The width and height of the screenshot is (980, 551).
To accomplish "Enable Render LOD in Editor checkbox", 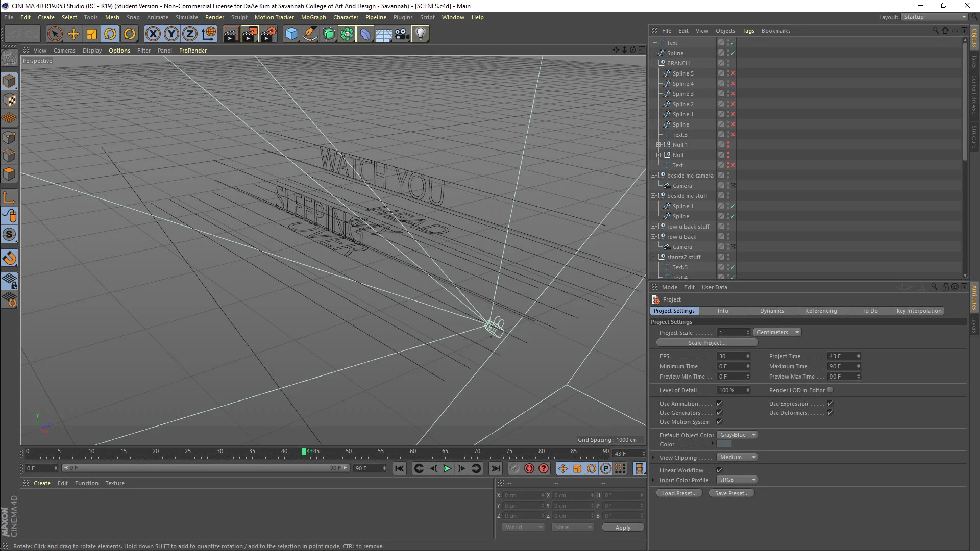I will pos(830,390).
